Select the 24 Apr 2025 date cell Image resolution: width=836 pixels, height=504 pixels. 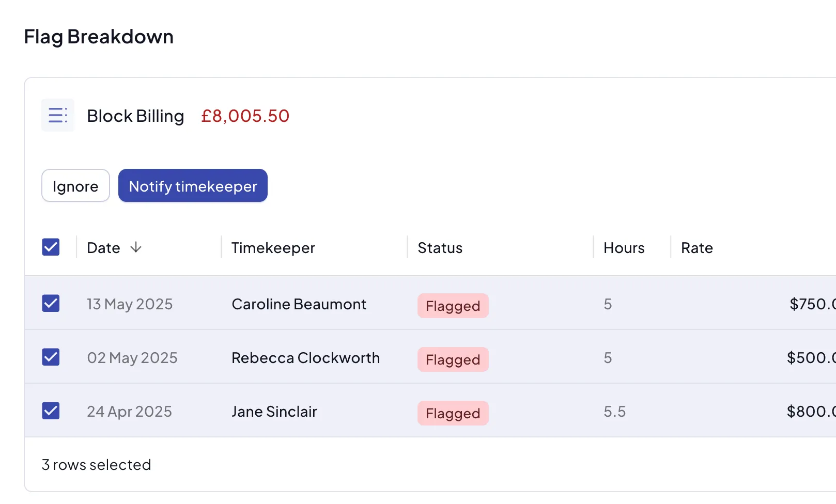(129, 412)
